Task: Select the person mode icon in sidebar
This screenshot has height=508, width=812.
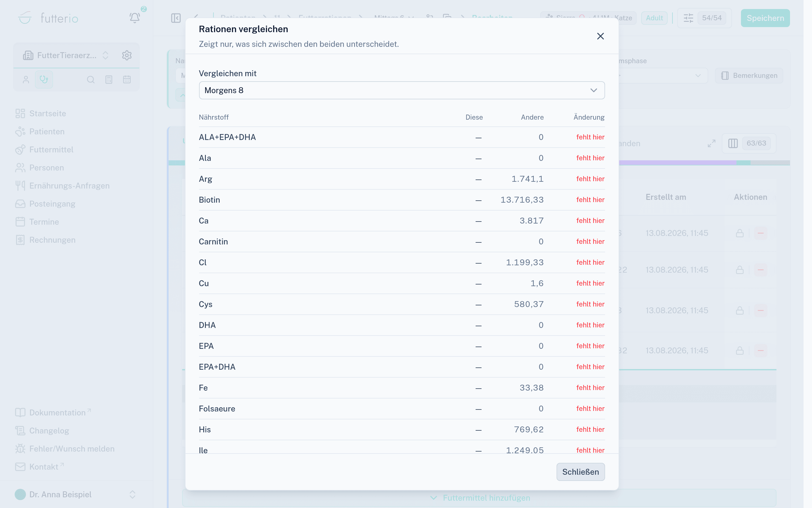Action: [26, 80]
